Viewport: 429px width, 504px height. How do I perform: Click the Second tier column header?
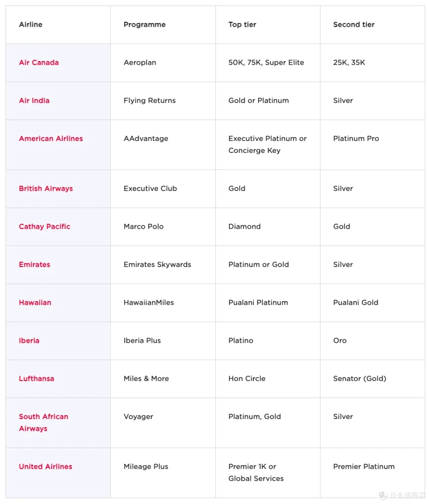[x=354, y=25]
